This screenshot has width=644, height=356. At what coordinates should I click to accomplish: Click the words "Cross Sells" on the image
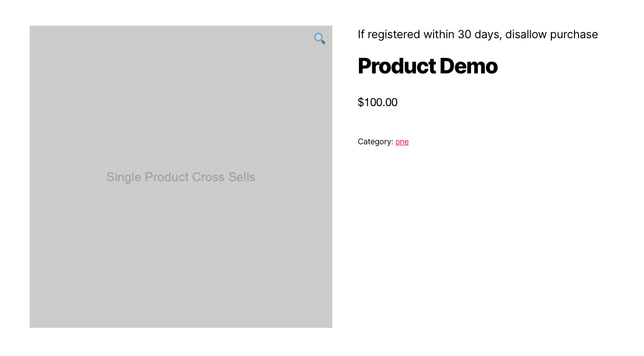click(x=224, y=177)
